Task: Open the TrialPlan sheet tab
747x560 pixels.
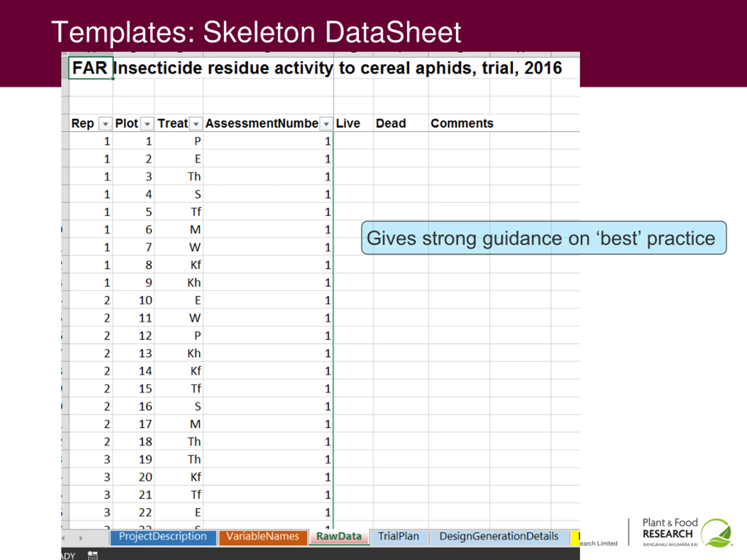Action: click(399, 537)
